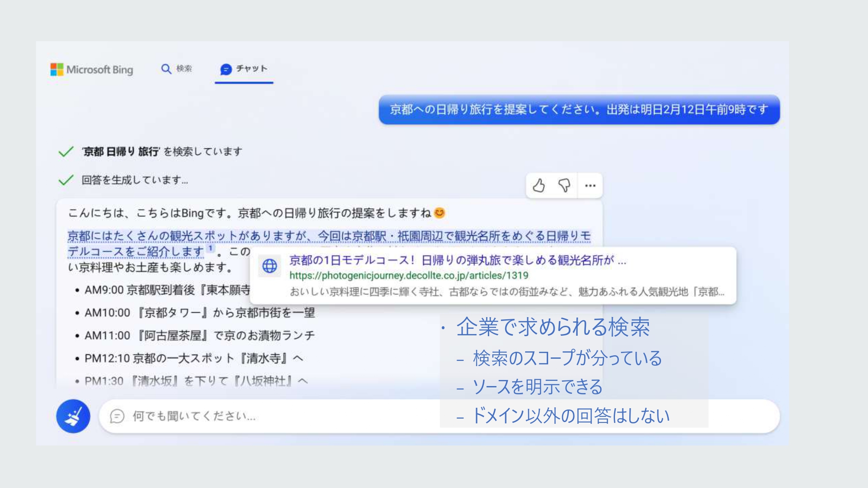Click the 検索のスコープが分っている bullet
Screen dimensions: 868x488
click(567, 358)
